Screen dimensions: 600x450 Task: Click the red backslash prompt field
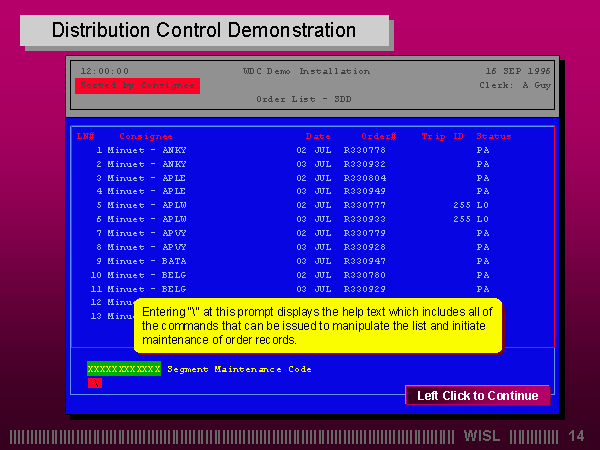click(x=95, y=383)
